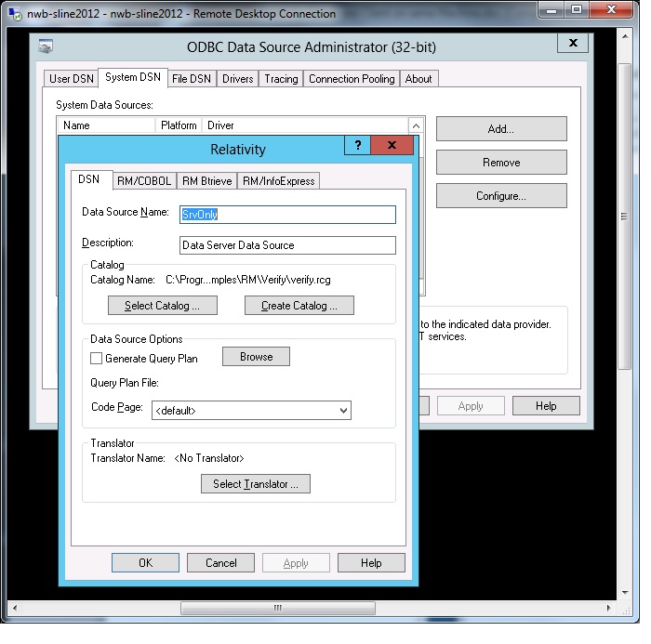Enable the Generate Query Plan checkbox
The image size is (651, 644).
[97, 359]
